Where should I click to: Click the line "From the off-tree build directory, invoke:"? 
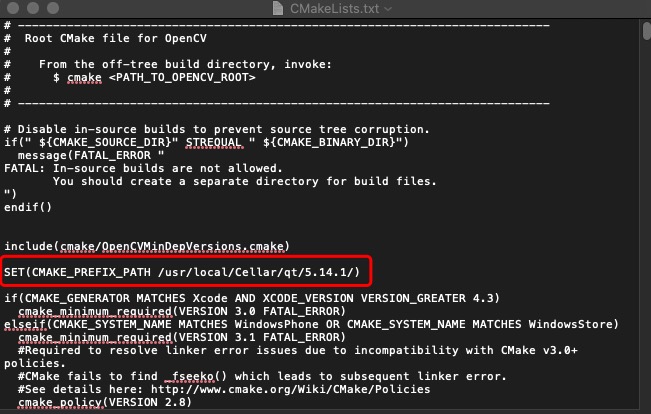[185, 64]
